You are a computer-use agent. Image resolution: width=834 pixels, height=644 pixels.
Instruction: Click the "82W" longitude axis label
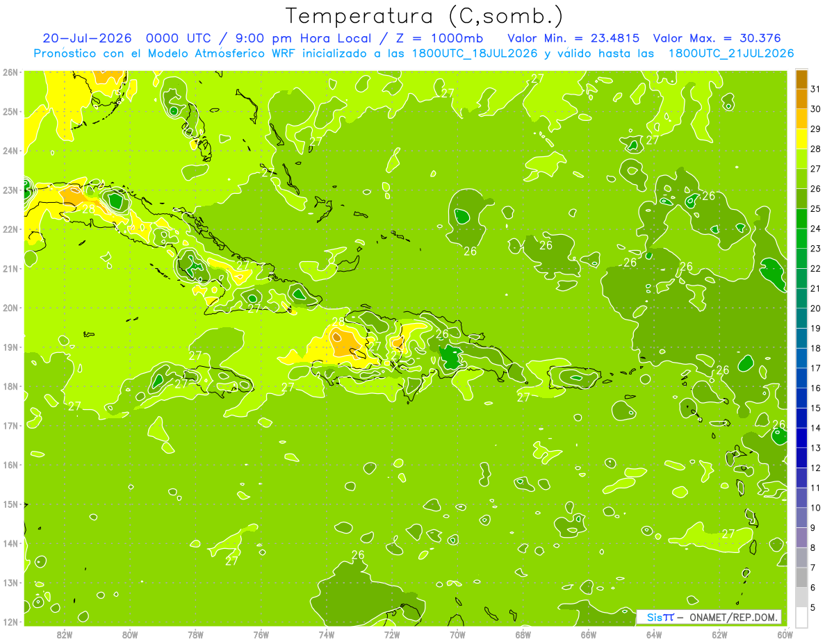tap(65, 634)
